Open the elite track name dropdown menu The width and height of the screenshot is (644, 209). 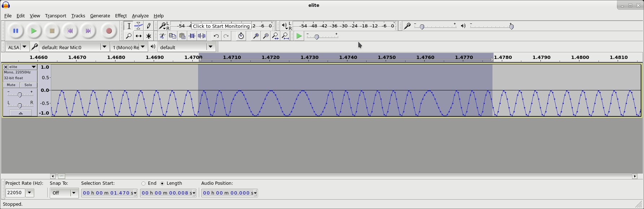23,67
